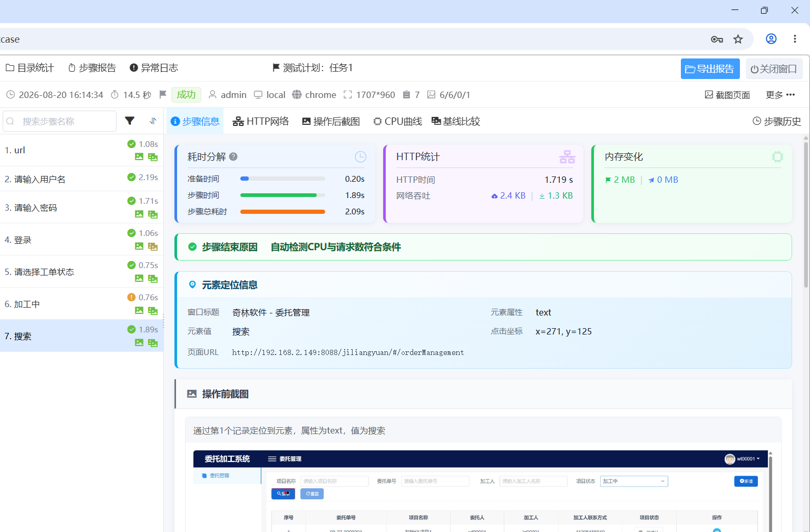Expand the 更多 menu
The image size is (810, 532).
pyautogui.click(x=780, y=95)
